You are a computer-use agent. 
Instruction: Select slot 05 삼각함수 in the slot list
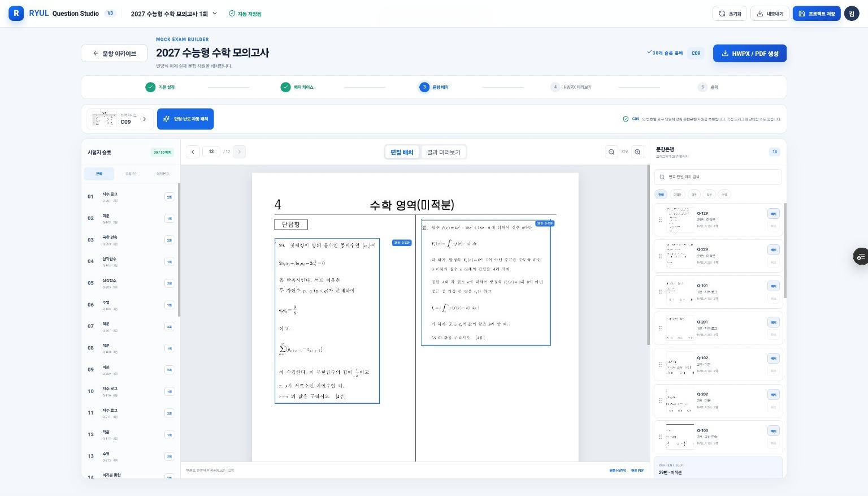(x=131, y=283)
